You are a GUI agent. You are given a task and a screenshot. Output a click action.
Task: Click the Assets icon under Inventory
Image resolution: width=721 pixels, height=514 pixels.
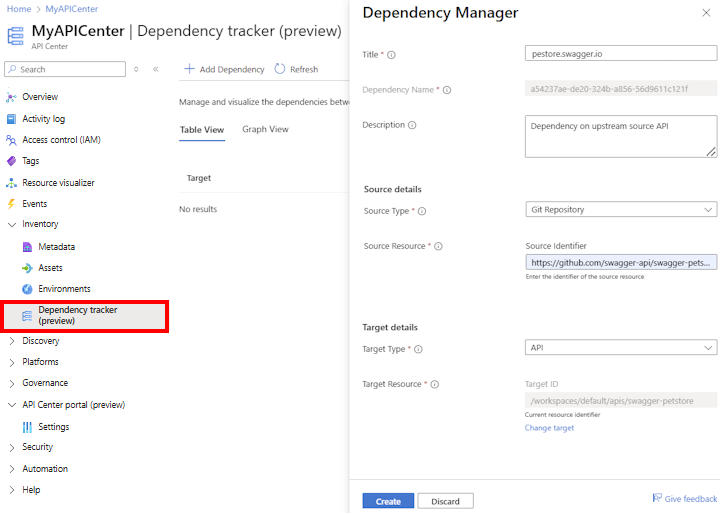coord(28,268)
